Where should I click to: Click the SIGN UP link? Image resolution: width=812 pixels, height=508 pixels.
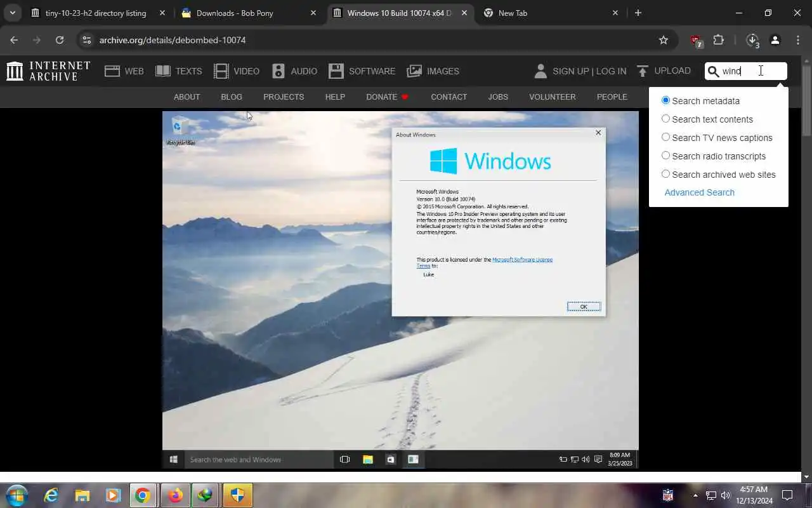[570, 71]
